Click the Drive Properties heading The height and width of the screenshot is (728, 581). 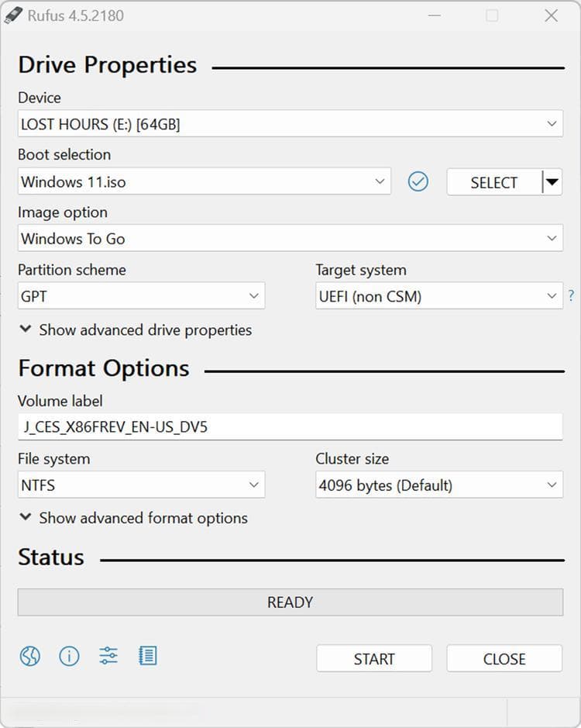(108, 64)
